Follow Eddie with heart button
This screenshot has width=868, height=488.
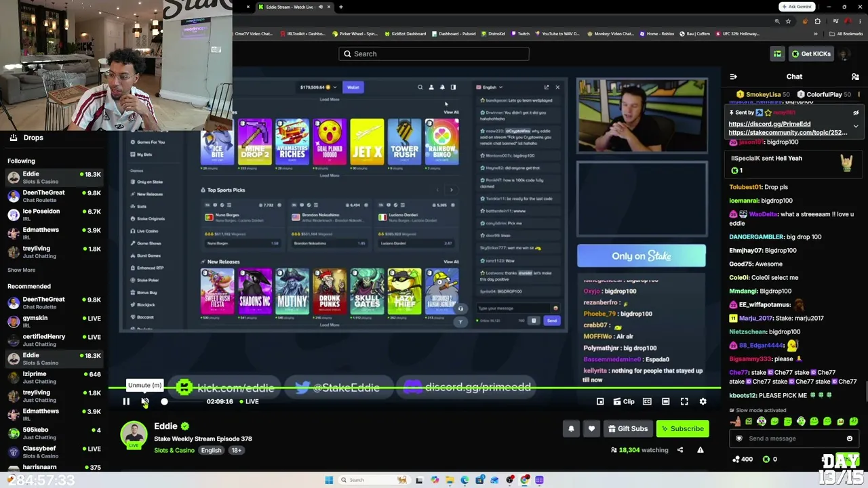[591, 429]
